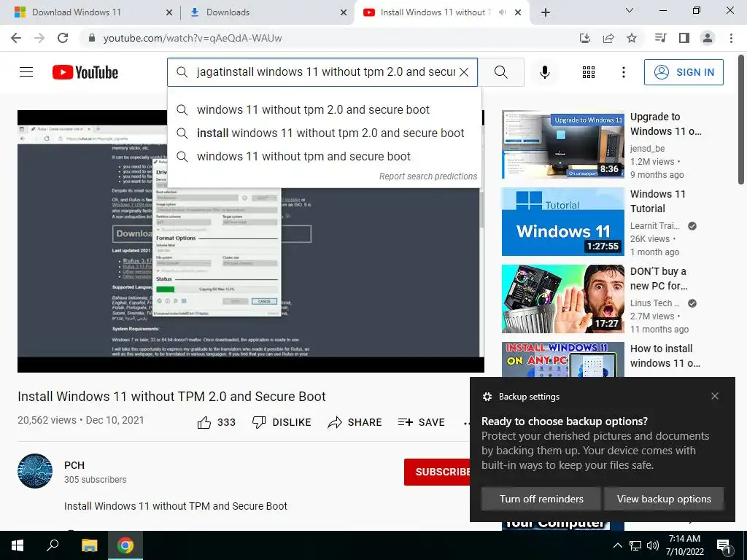747x560 pixels.
Task: Open Chrome three-dot menu
Action: pos(731,38)
